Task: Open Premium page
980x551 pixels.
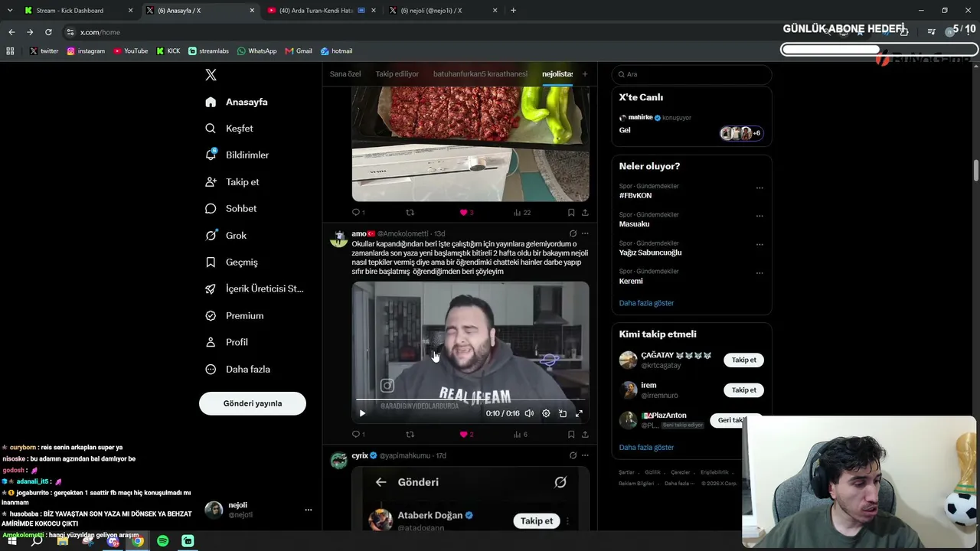Action: 234,316
